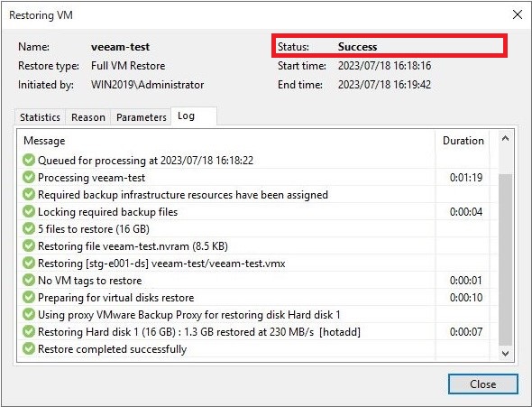Click duration value 0:01:19

pos(466,178)
